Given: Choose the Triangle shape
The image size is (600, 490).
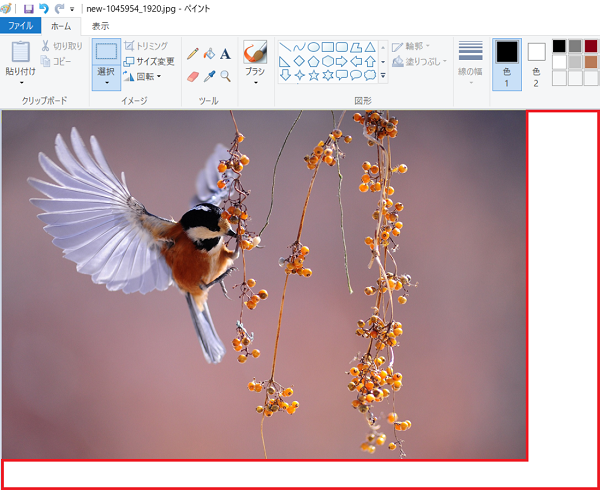Looking at the screenshot, I should tap(370, 47).
